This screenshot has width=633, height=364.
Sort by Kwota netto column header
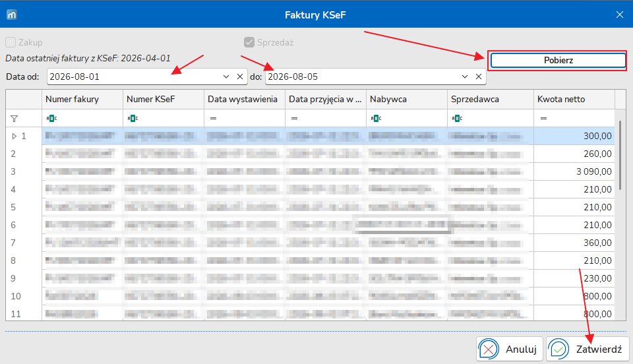pyautogui.click(x=574, y=100)
